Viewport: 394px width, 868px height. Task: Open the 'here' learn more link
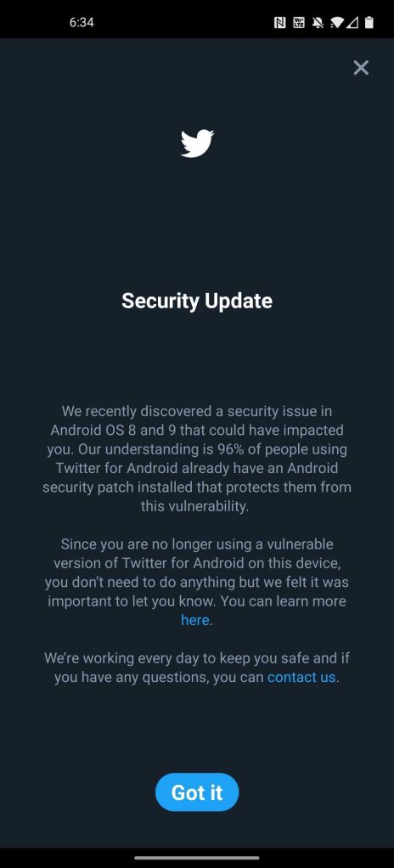[x=194, y=620]
